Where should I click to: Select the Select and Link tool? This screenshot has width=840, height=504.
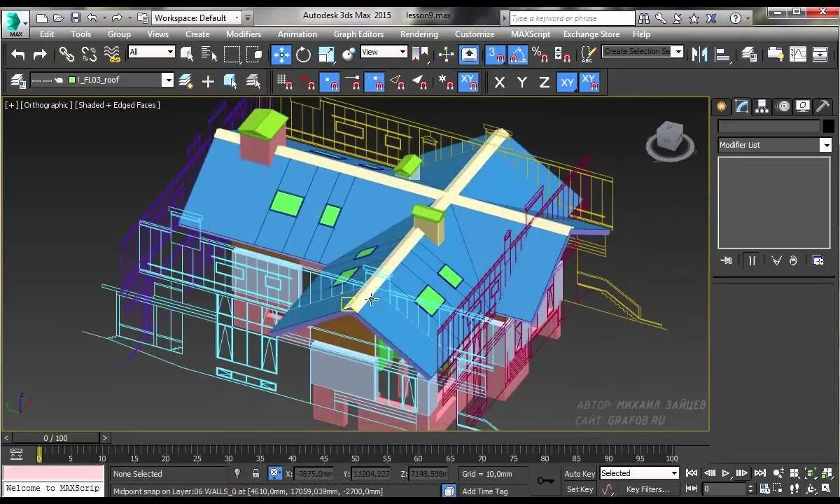click(x=66, y=54)
